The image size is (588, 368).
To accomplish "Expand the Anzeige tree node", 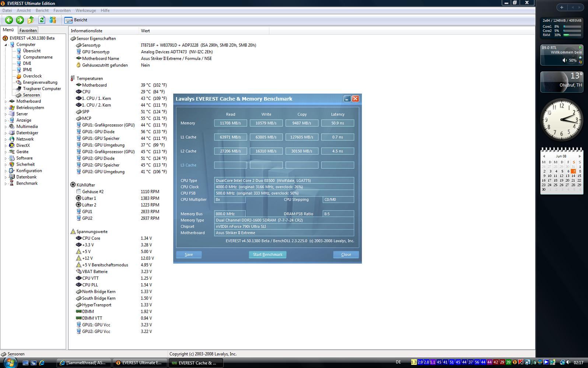I will 6,120.
